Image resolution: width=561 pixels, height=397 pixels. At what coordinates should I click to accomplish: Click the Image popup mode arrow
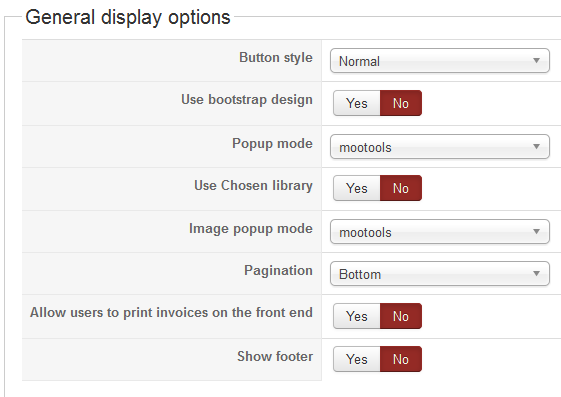[x=536, y=232]
